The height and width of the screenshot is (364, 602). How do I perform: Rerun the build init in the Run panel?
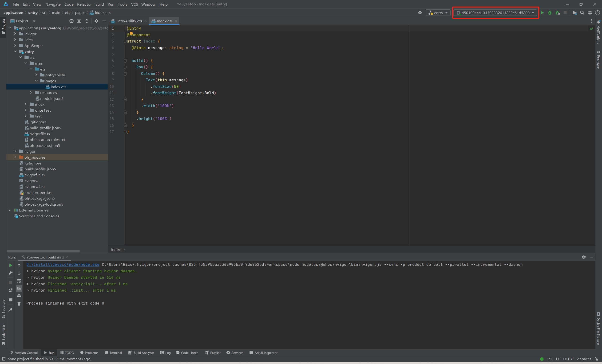[x=11, y=265]
